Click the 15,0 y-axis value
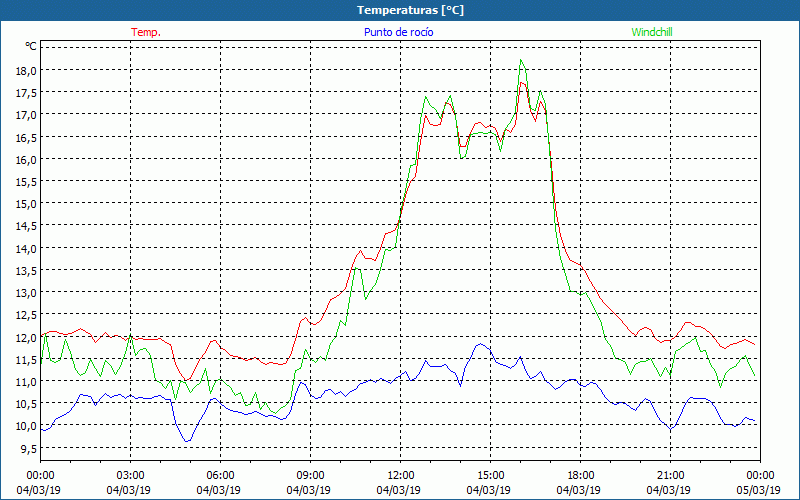The width and height of the screenshot is (800, 500). tap(26, 204)
